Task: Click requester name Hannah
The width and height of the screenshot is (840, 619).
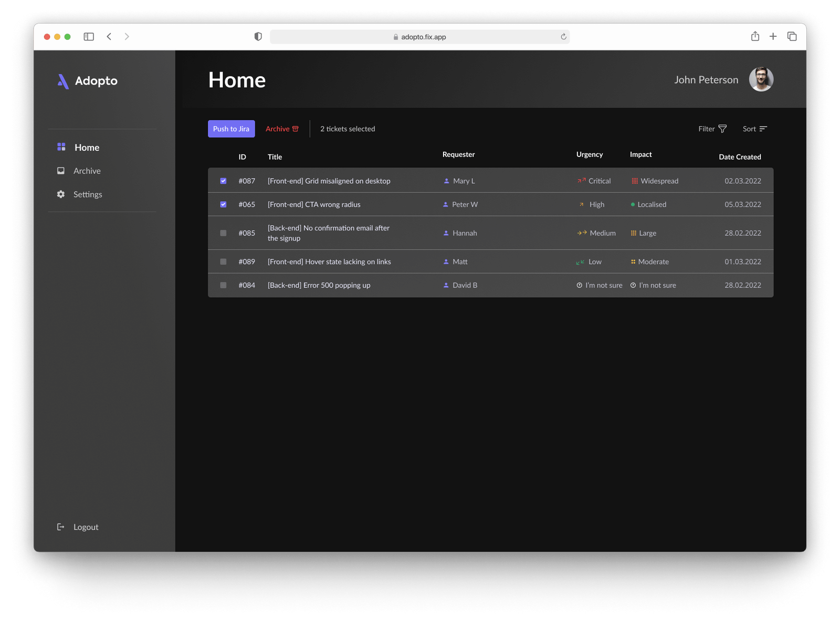Action: (x=465, y=233)
